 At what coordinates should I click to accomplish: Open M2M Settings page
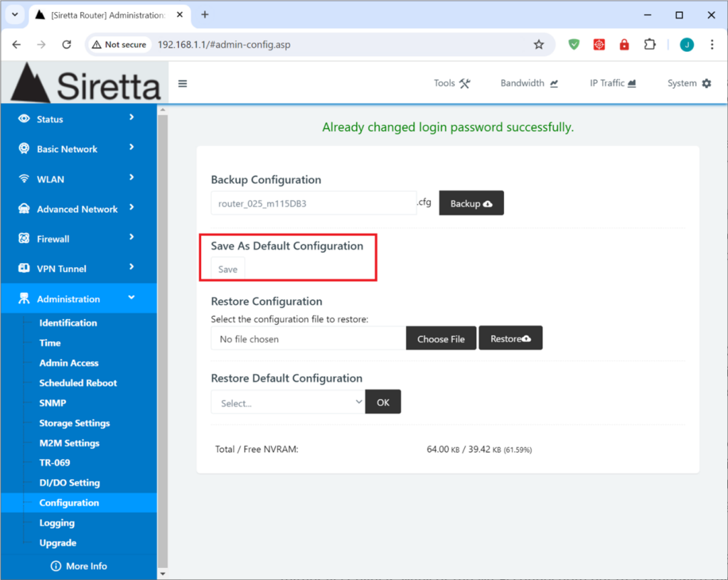(69, 443)
